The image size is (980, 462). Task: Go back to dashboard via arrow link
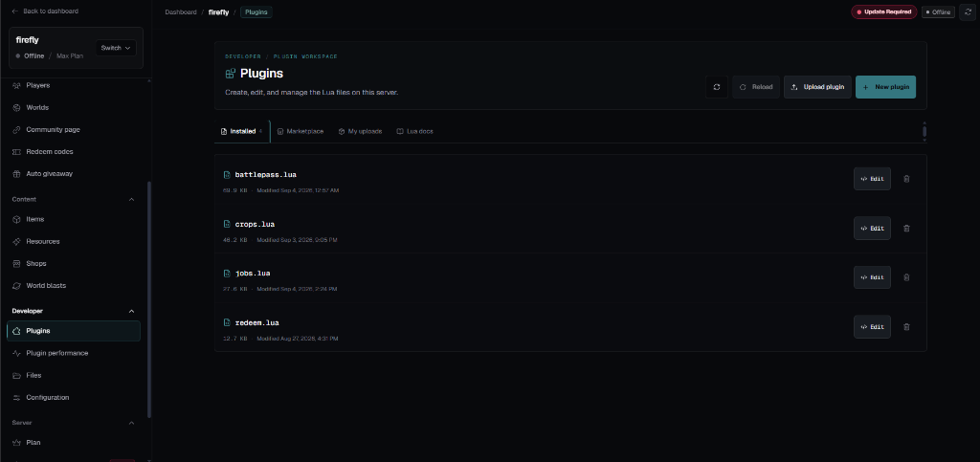pyautogui.click(x=44, y=11)
